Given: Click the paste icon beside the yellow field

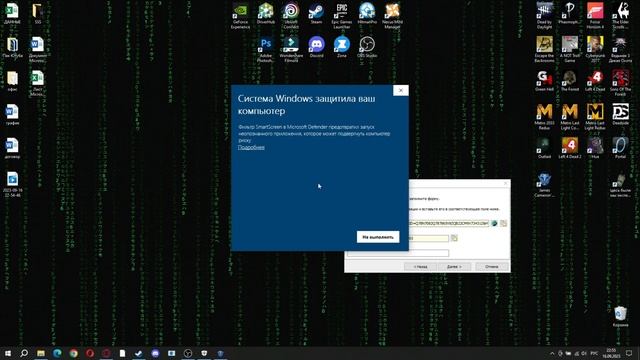Looking at the screenshot, I should tap(454, 238).
